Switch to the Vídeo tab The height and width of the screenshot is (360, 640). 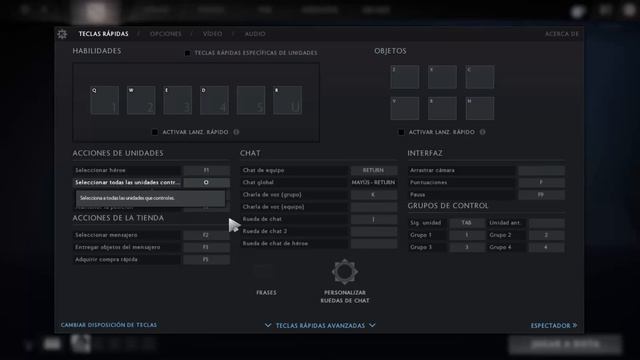pos(213,34)
